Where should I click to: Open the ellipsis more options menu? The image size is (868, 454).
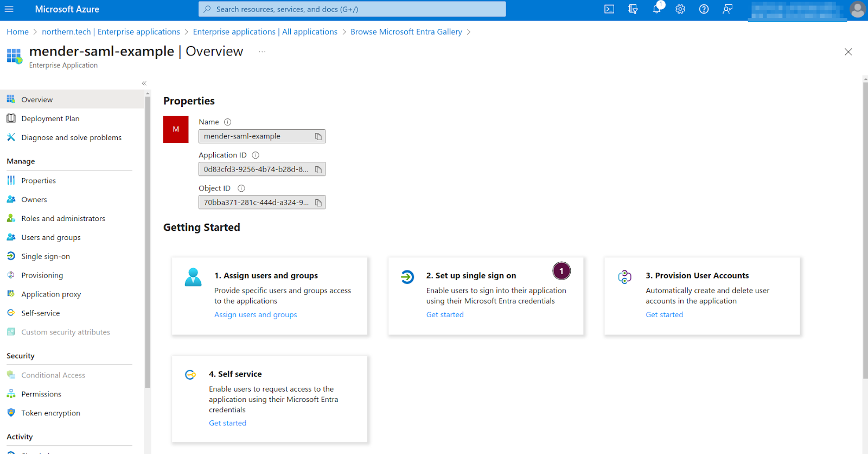262,52
